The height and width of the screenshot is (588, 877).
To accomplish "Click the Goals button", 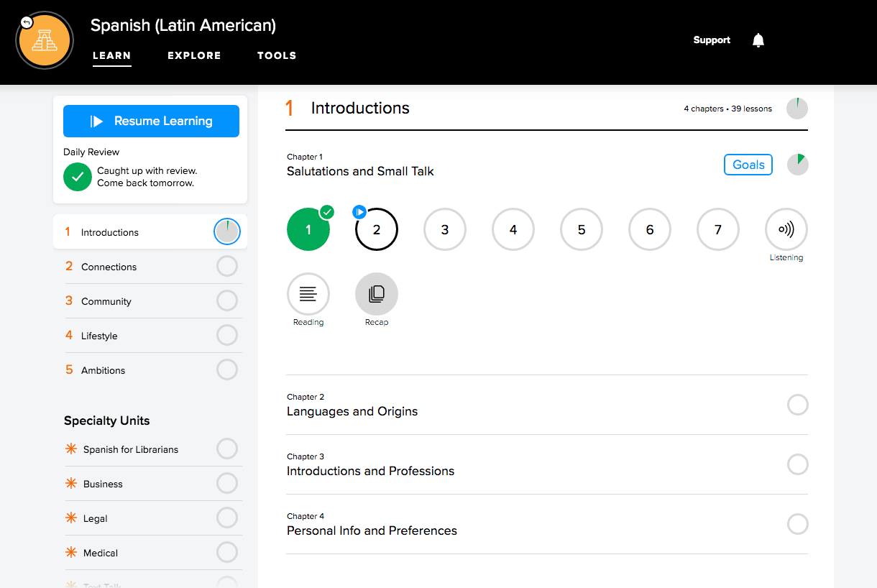I will pyautogui.click(x=748, y=165).
